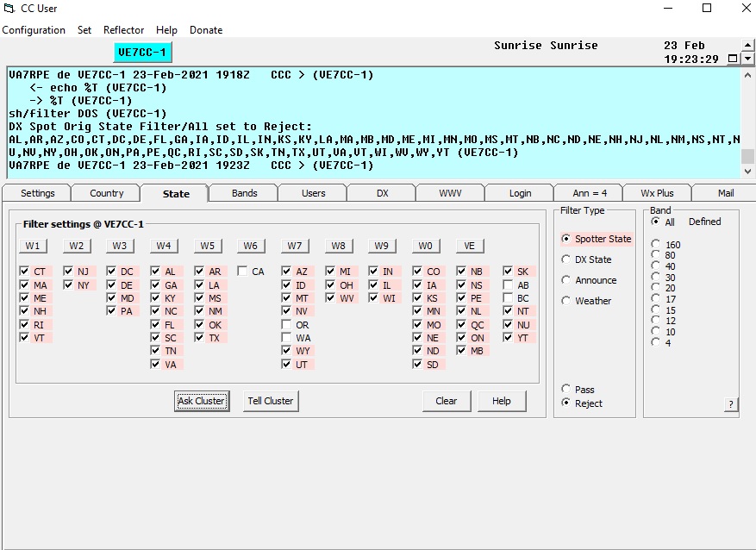Select the Pass radio button
756x550 pixels.
[566, 389]
